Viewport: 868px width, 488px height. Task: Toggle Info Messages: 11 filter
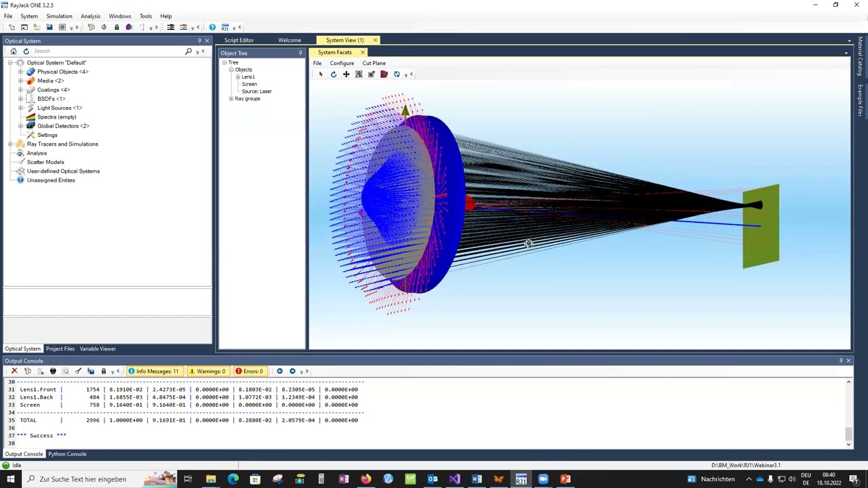pos(154,371)
